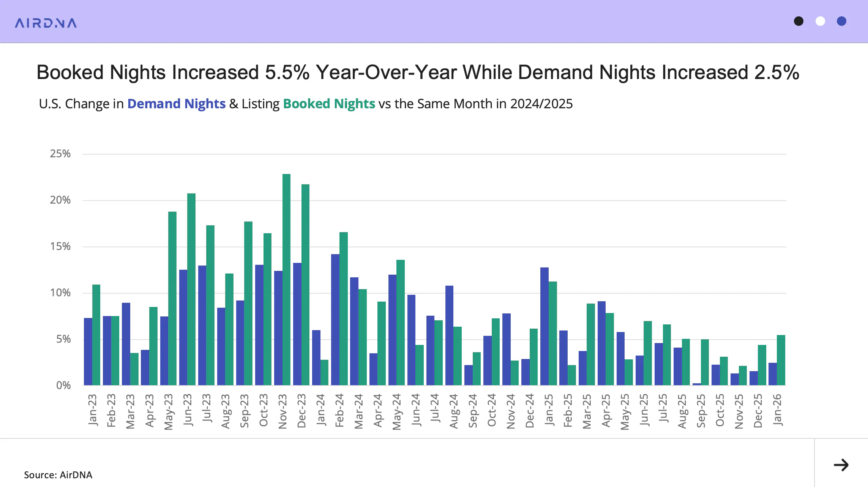This screenshot has height=487, width=868.
Task: Click the green Booked Nights bar for Nov-23
Action: [286, 280]
